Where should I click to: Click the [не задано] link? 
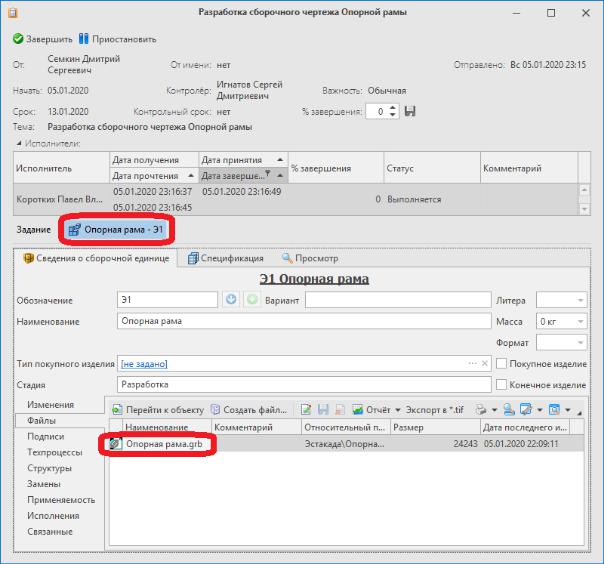click(144, 364)
